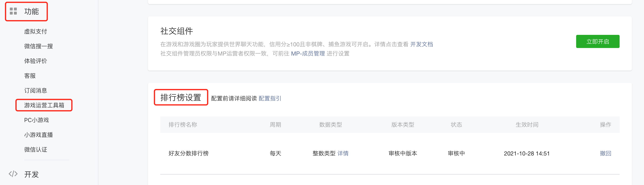This screenshot has width=644, height=185.
Task: Click the 开发 code brackets icon
Action: [13, 174]
